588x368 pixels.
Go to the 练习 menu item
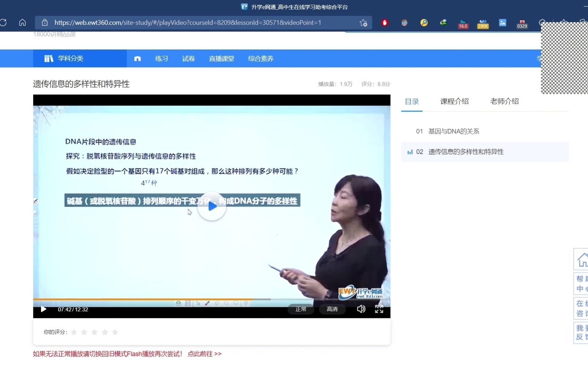(x=162, y=59)
